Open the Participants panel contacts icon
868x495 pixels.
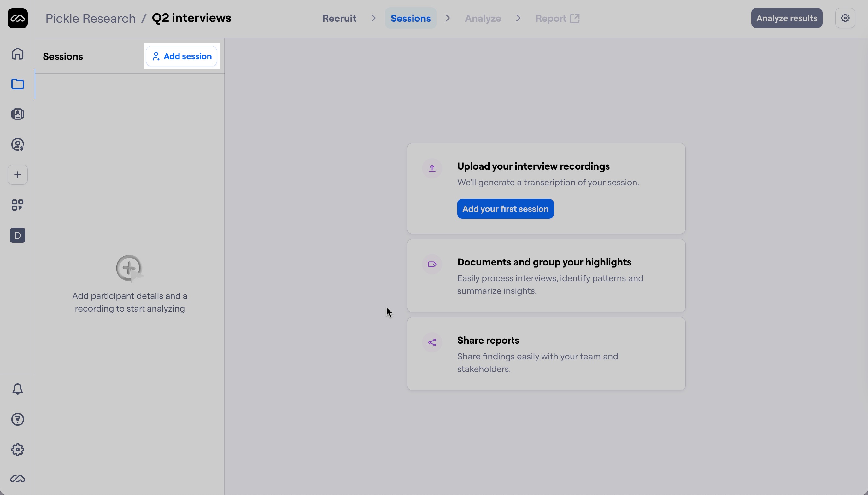(17, 114)
